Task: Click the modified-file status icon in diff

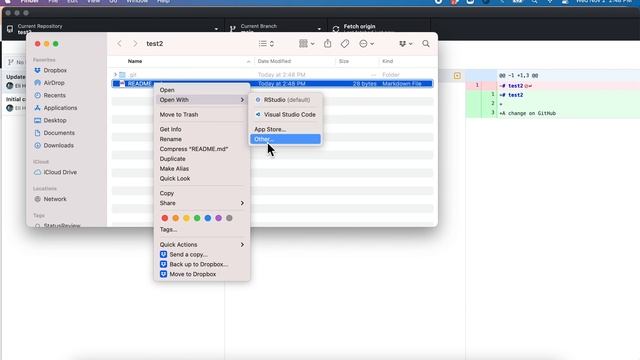Action: (457, 76)
